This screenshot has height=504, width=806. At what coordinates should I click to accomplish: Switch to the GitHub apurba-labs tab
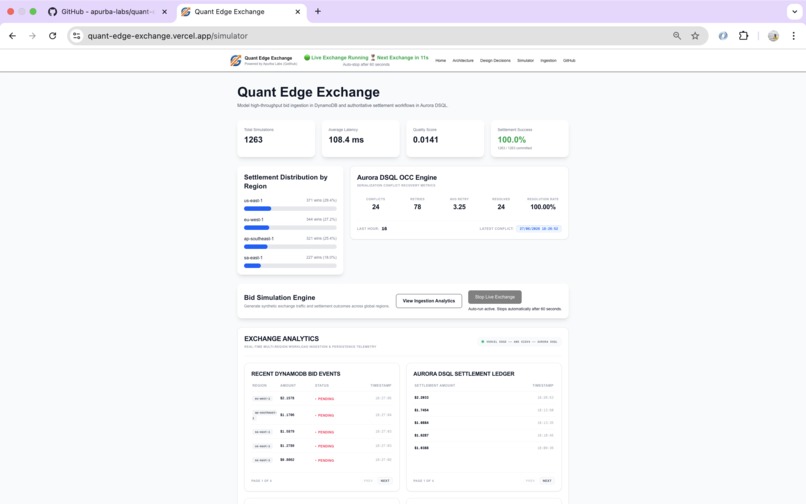click(109, 12)
